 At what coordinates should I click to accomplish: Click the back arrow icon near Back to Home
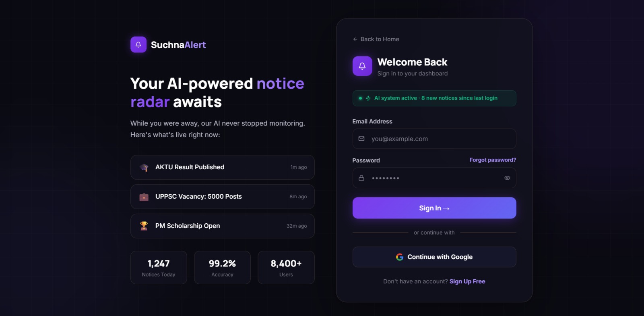pos(355,39)
